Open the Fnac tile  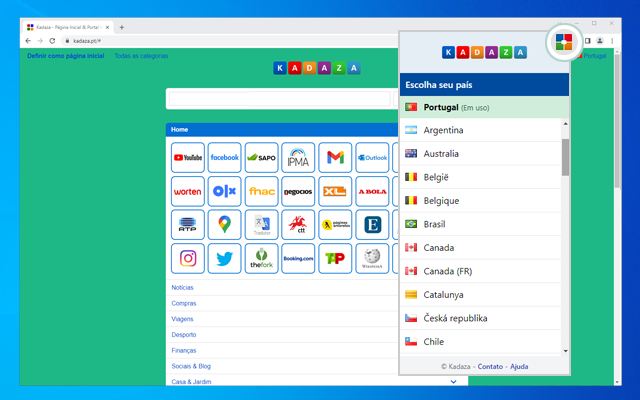tap(262, 191)
